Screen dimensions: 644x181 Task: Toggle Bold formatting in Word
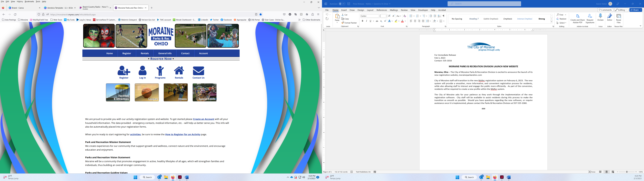point(363,21)
